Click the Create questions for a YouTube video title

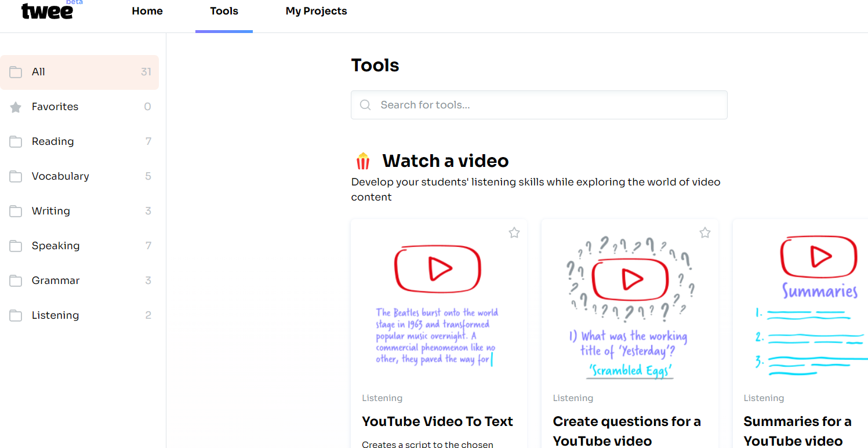pyautogui.click(x=627, y=431)
